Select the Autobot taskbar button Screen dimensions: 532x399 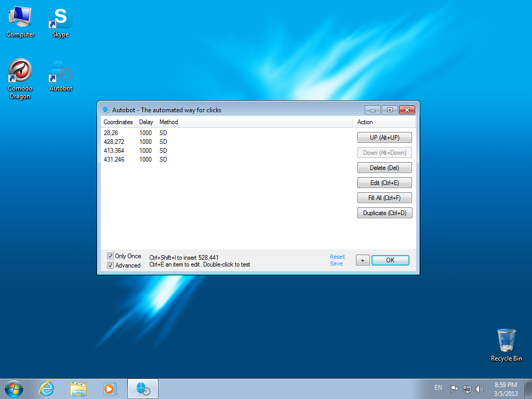click(x=143, y=389)
